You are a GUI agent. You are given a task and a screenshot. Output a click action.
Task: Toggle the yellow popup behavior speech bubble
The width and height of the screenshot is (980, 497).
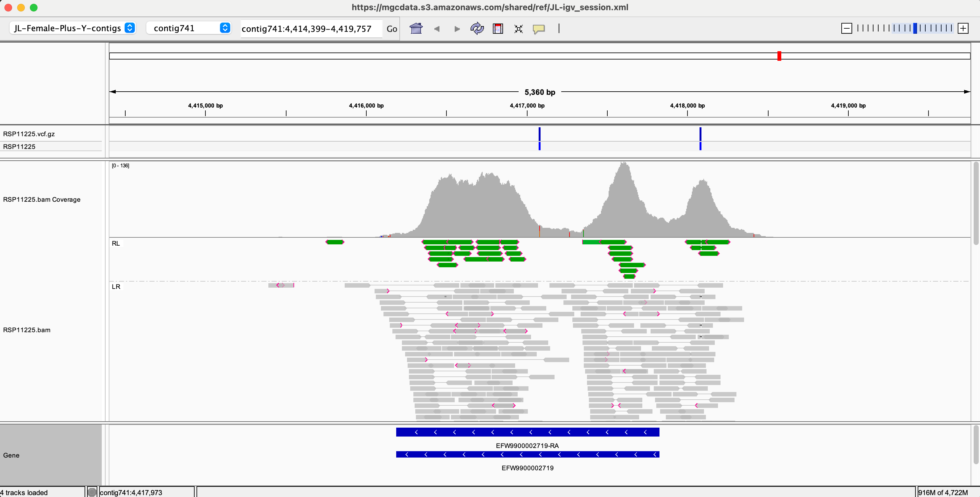click(x=539, y=29)
